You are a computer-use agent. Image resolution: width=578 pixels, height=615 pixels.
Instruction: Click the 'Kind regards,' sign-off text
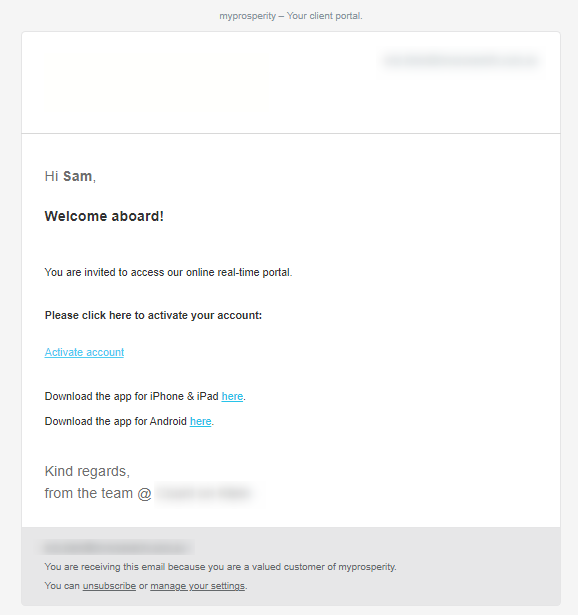point(87,471)
